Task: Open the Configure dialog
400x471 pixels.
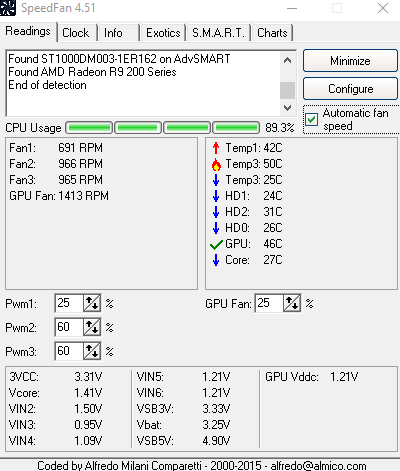Action: click(x=350, y=89)
